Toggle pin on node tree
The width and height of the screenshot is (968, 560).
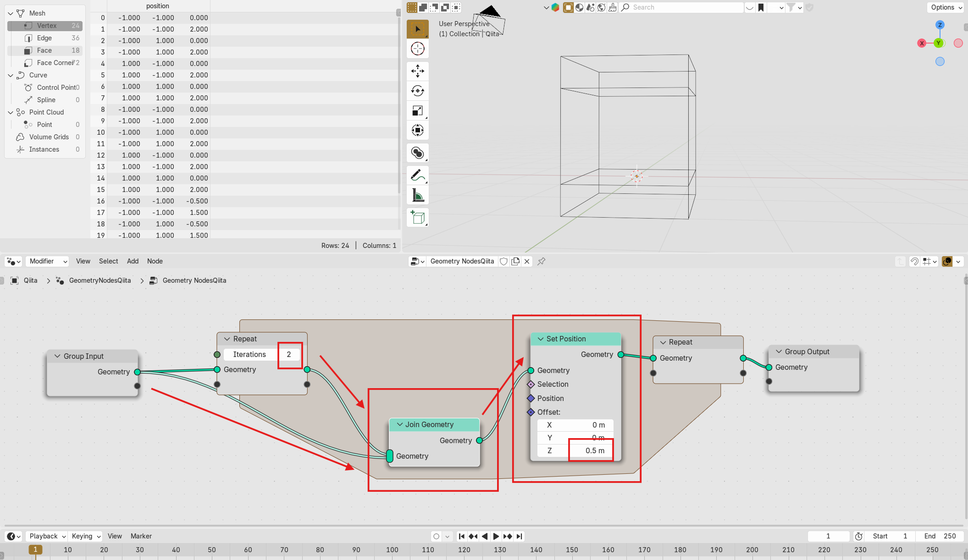541,261
